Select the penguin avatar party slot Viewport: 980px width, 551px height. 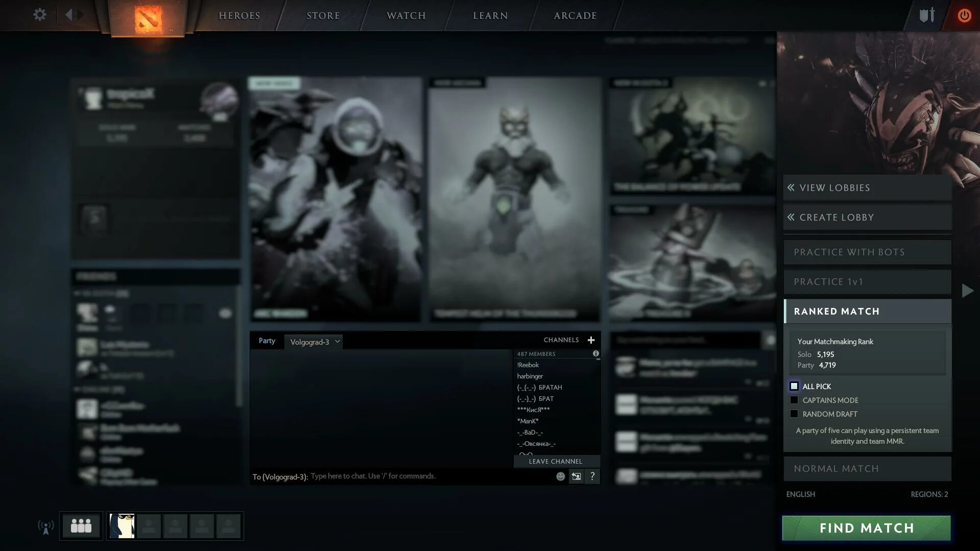(x=122, y=526)
